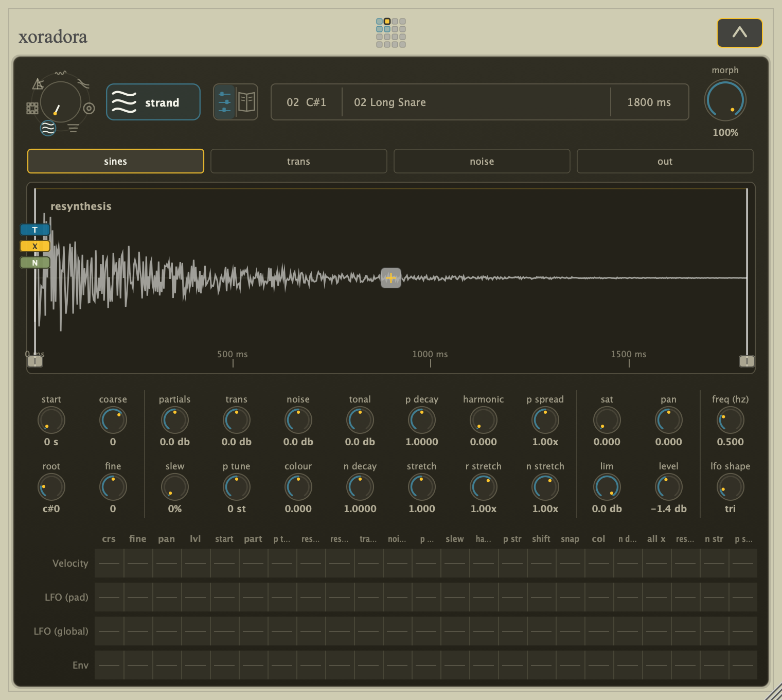Click the p spread knob
The height and width of the screenshot is (700, 782).
[x=545, y=420]
